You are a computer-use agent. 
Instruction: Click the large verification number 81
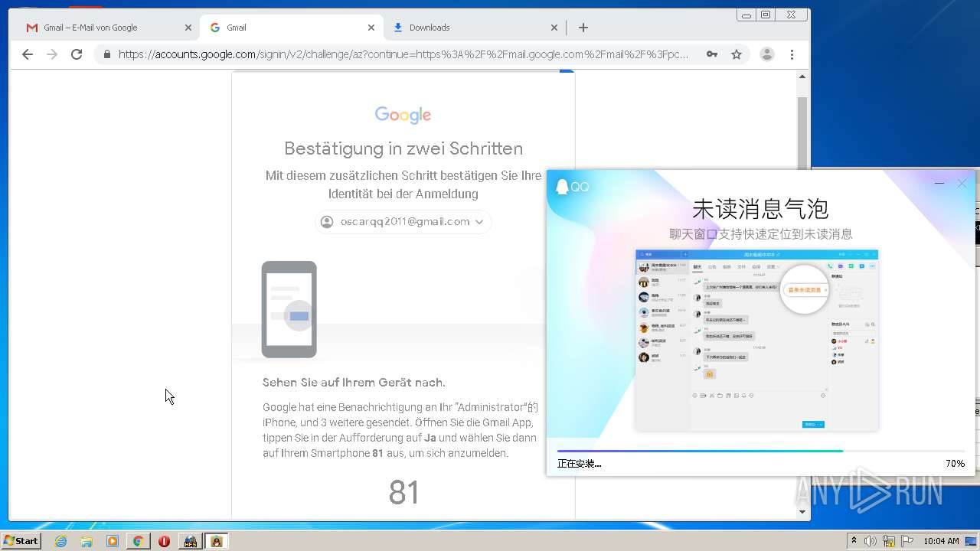pyautogui.click(x=403, y=493)
